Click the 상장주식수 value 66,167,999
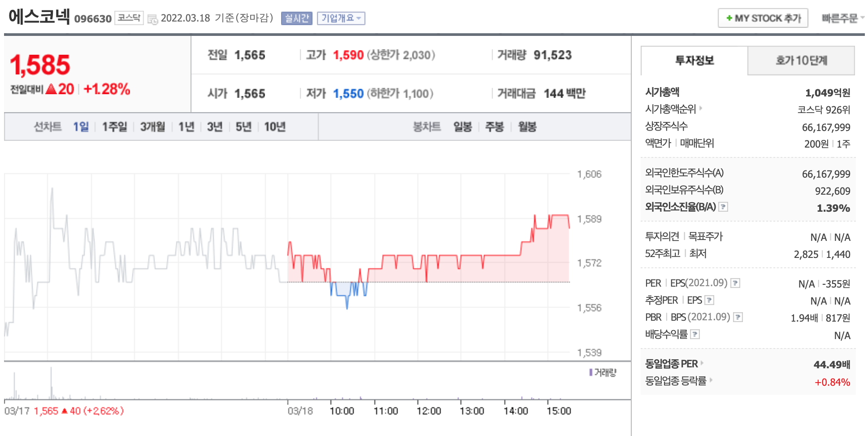 pyautogui.click(x=826, y=127)
